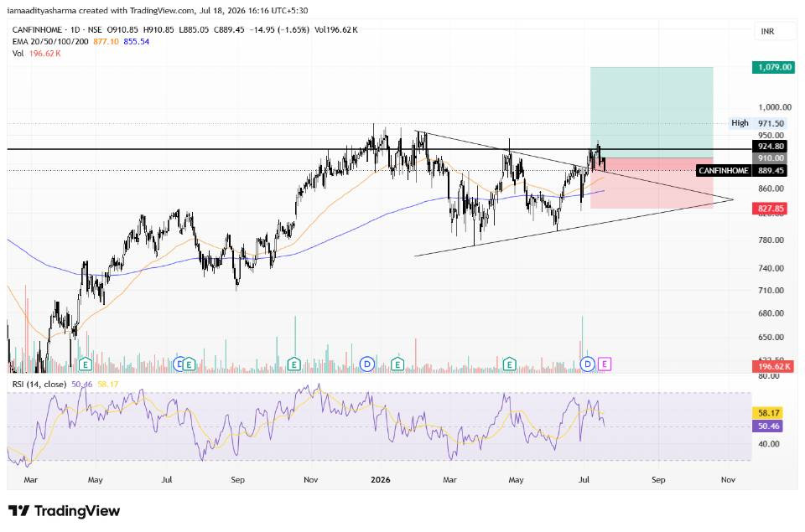Image resolution: width=805 pixels, height=532 pixels.
Task: Click the blue EMA value 855.54
Action: tap(136, 42)
